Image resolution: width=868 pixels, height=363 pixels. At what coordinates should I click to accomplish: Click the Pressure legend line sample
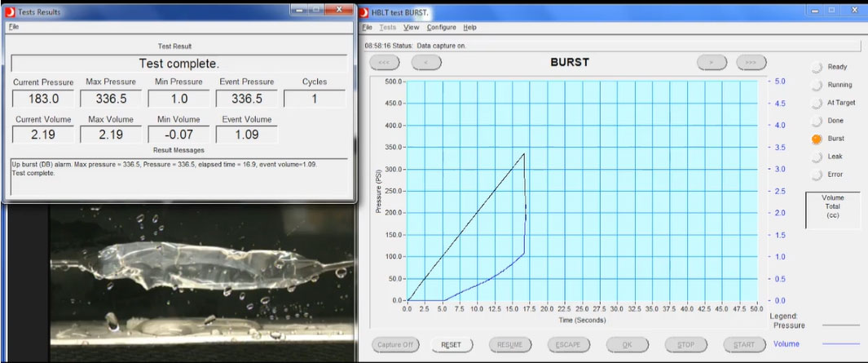(840, 325)
